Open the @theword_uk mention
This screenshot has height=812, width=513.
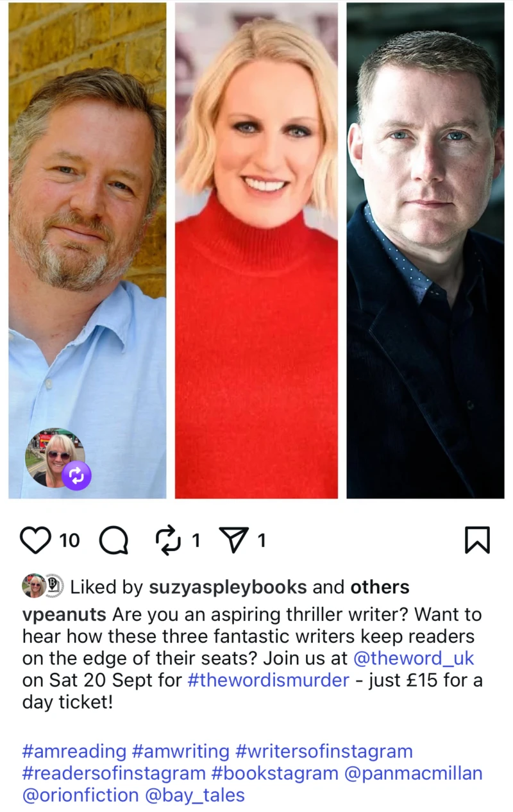click(414, 659)
